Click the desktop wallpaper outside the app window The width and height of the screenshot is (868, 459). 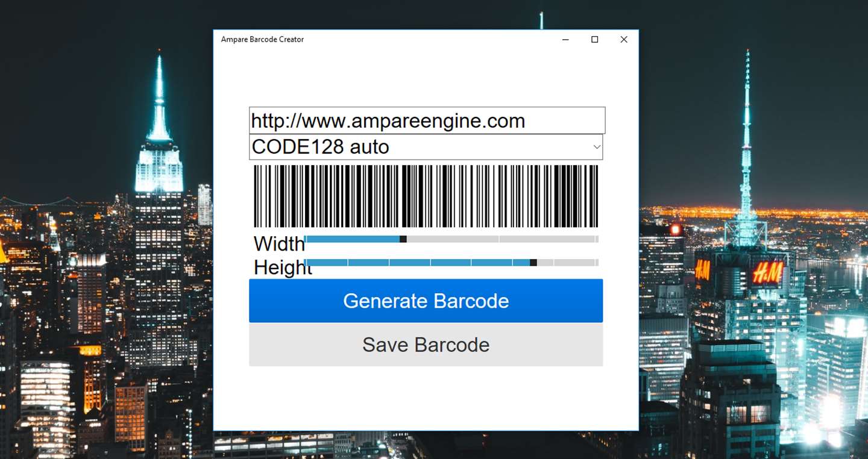coord(108,120)
